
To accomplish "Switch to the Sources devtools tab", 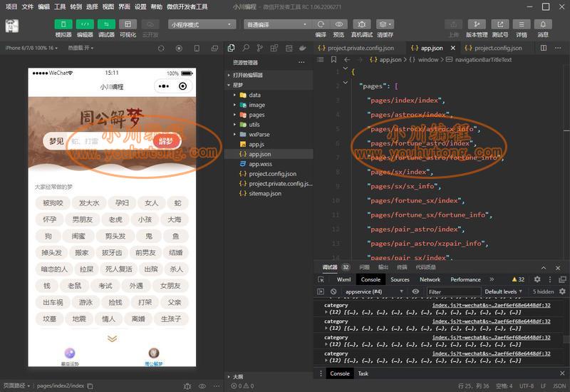I will point(400,279).
